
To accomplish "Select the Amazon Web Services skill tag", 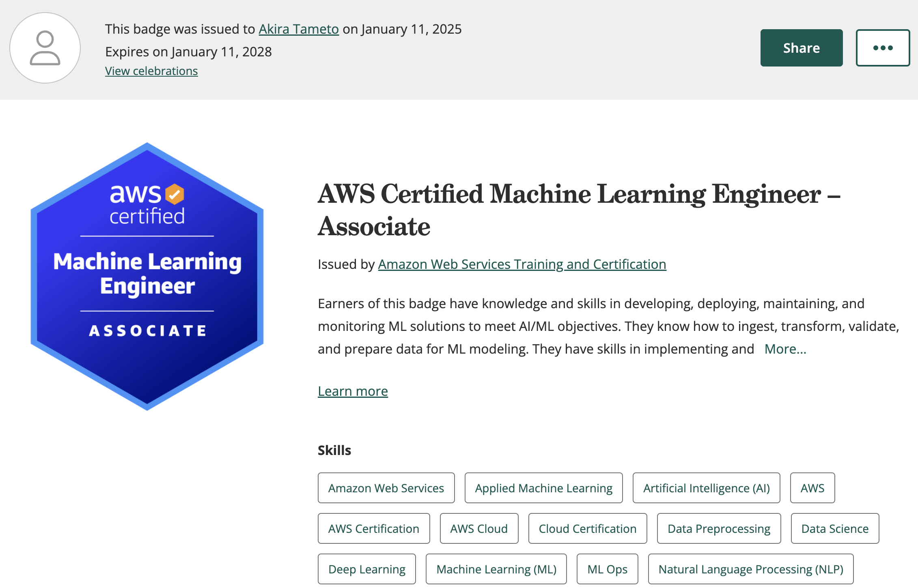I will (386, 488).
